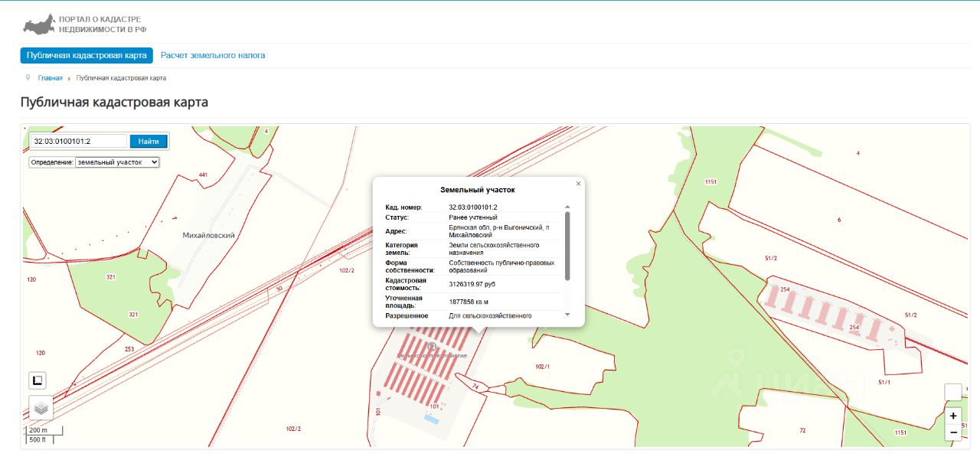Click parcel number 441 on map
Image resolution: width=980 pixels, height=457 pixels.
pos(203,175)
